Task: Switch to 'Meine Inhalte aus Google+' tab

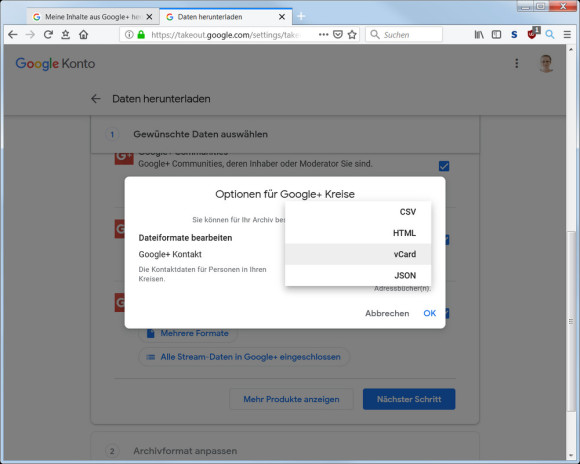Action: click(92, 17)
